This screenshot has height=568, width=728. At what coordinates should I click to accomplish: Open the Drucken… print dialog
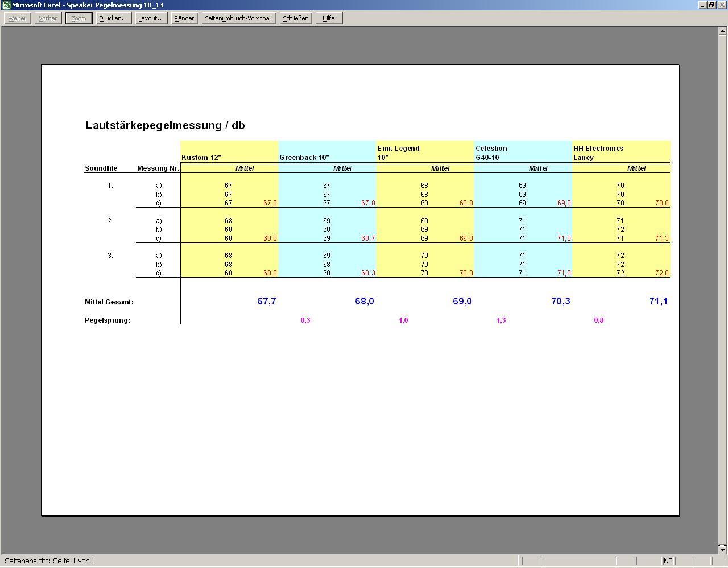coord(113,18)
